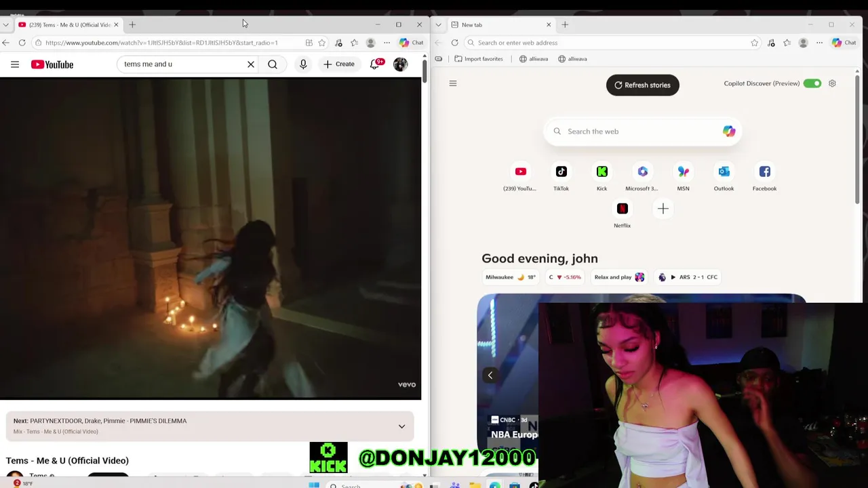Open Relax and play chip
868x488 pixels.
[618, 277]
